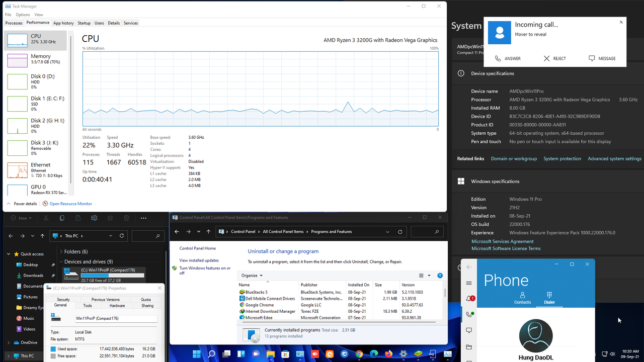The image size is (644, 362).
Task: Open the App history tab
Action: 63,23
